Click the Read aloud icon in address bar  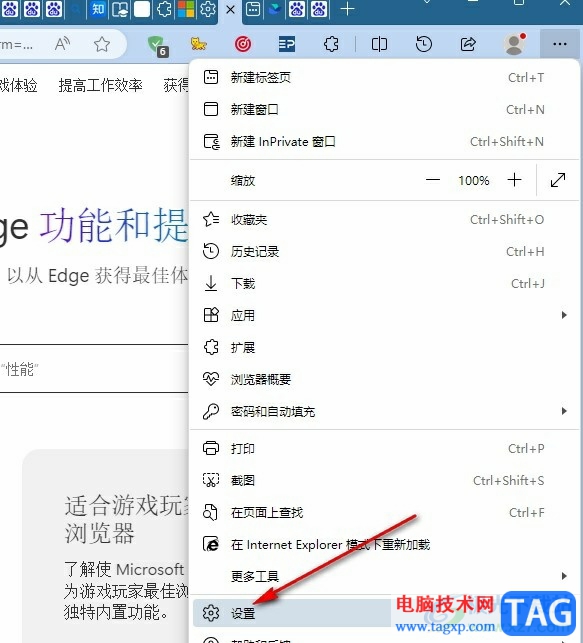click(x=62, y=44)
